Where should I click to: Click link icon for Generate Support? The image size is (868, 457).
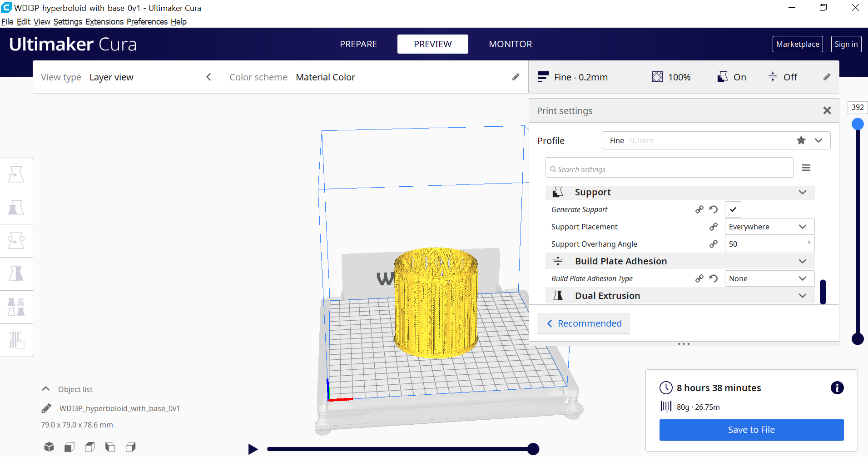699,209
